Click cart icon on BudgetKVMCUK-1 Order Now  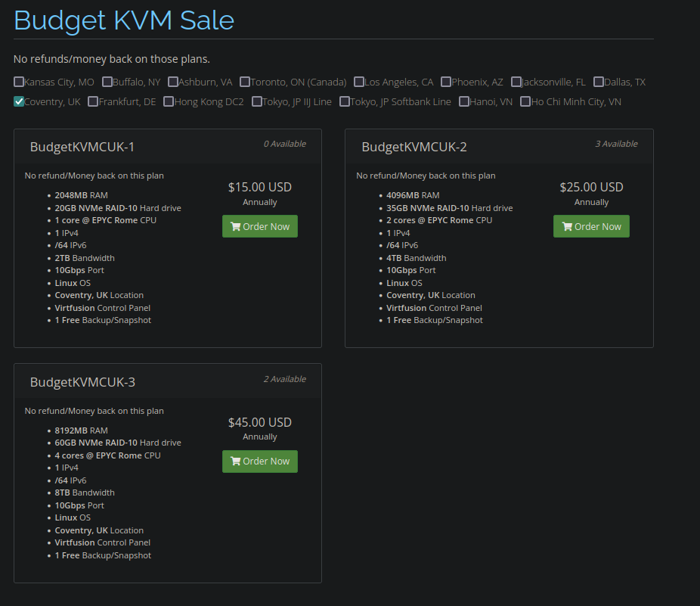(235, 226)
